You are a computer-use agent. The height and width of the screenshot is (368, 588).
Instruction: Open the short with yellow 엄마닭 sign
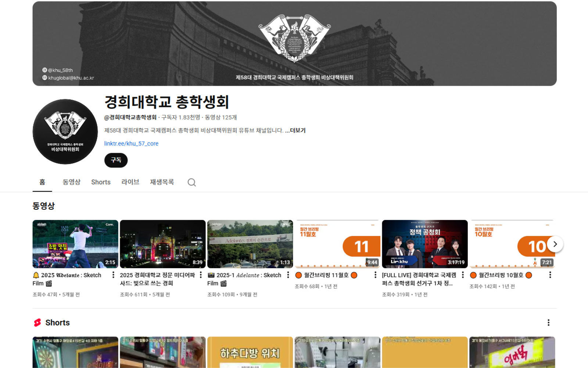(x=512, y=352)
